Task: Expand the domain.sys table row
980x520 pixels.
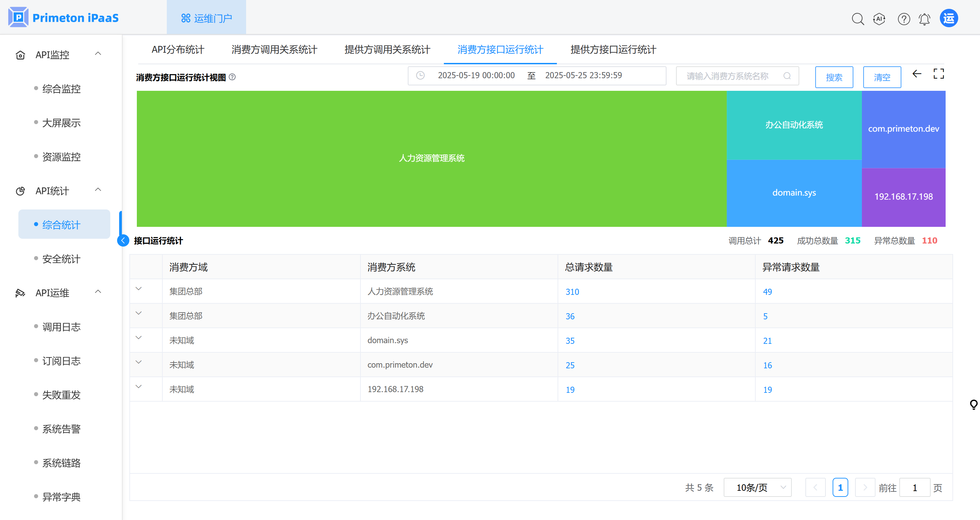Action: coord(139,338)
